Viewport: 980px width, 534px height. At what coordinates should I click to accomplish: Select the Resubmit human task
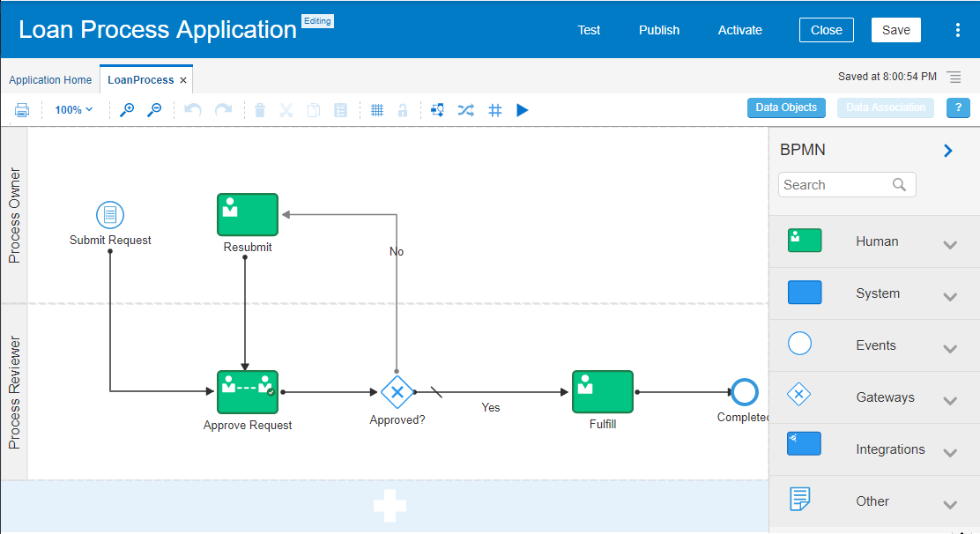click(248, 214)
